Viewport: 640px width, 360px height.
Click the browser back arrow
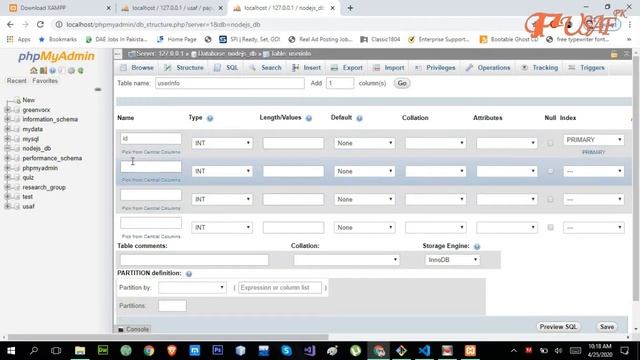pyautogui.click(x=10, y=24)
